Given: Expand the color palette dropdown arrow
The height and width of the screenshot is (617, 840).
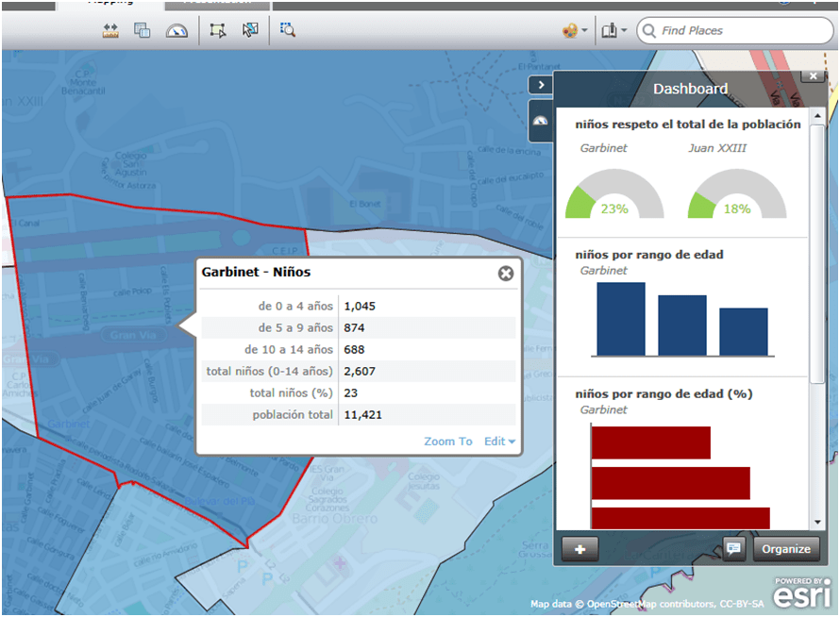Looking at the screenshot, I should [x=584, y=30].
